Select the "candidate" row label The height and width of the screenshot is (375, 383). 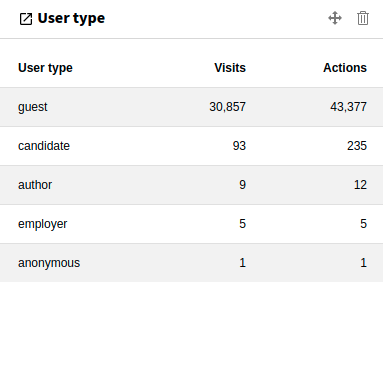coord(44,146)
